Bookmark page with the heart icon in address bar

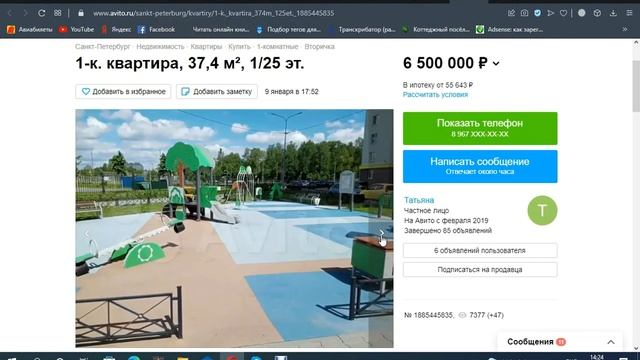pyautogui.click(x=563, y=13)
